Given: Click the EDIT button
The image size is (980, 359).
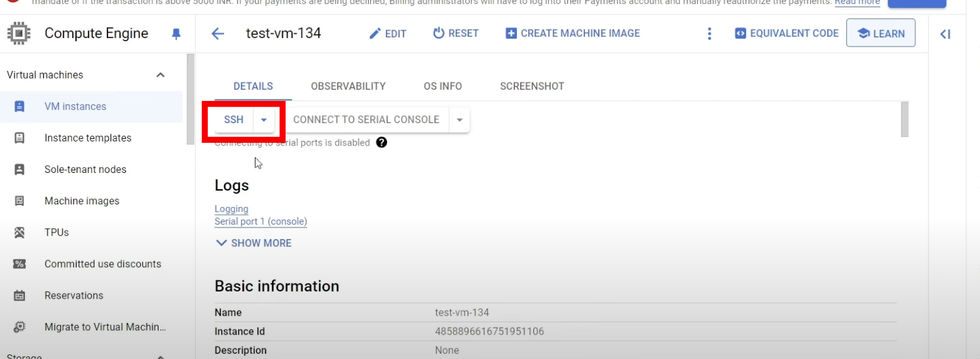Looking at the screenshot, I should [x=388, y=34].
